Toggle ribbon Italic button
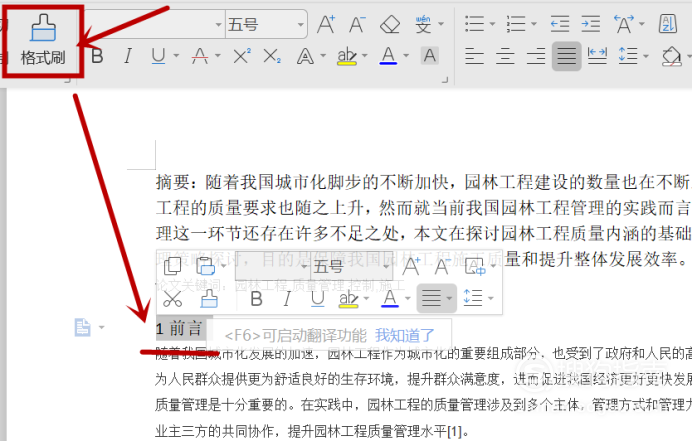692x441 pixels. (x=128, y=56)
